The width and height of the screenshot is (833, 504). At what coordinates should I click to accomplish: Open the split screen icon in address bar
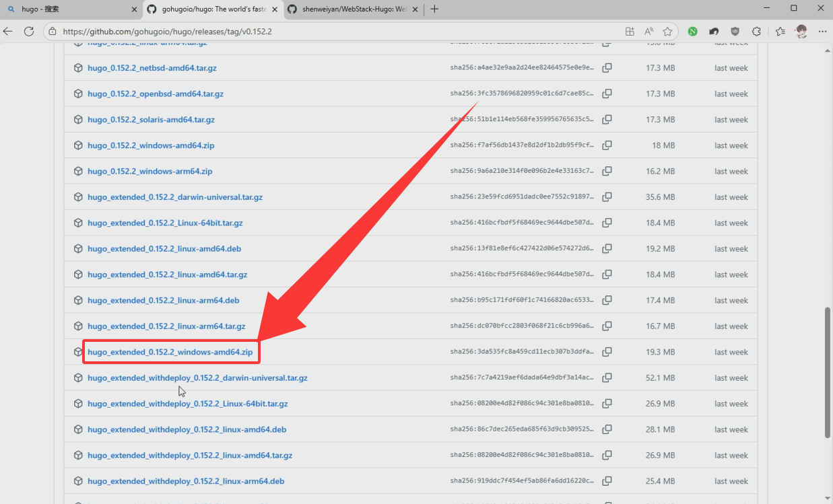click(630, 32)
